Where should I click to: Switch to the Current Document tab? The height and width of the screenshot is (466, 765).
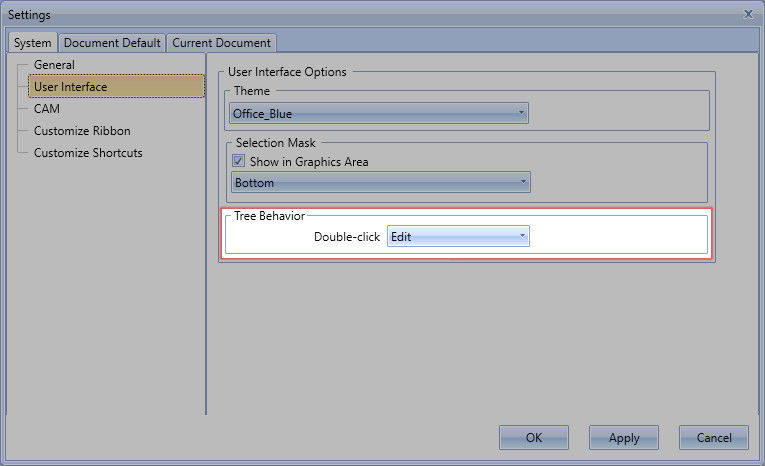pyautogui.click(x=221, y=43)
